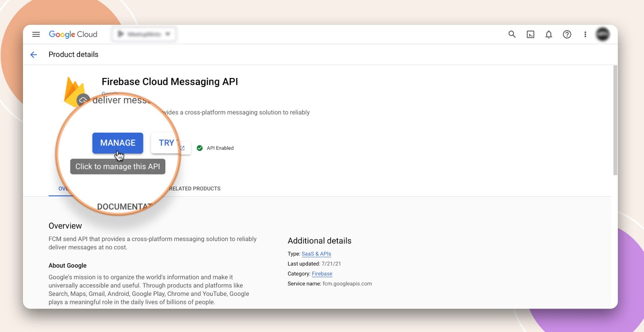This screenshot has height=332, width=644.
Task: Go back using the blue arrow
Action: tap(34, 55)
